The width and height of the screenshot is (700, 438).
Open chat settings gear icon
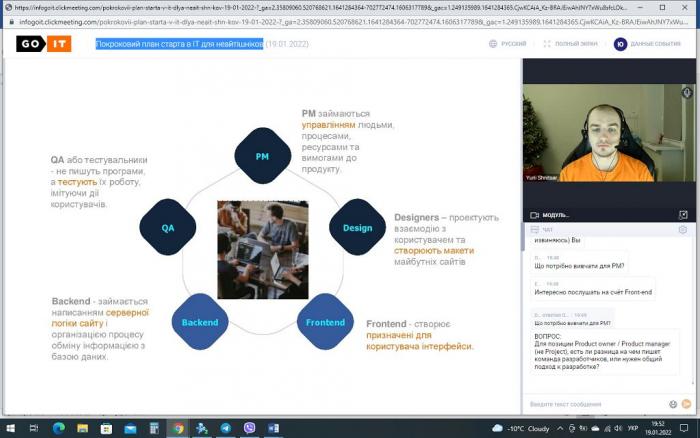(683, 229)
